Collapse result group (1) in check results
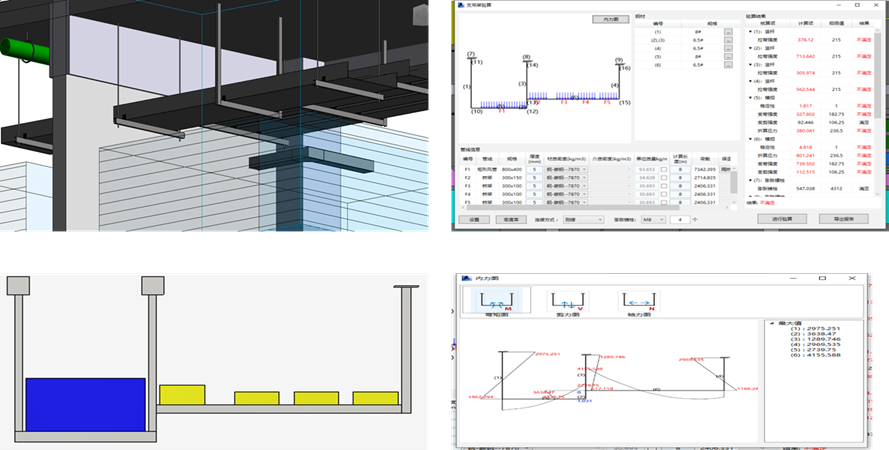 pyautogui.click(x=751, y=32)
